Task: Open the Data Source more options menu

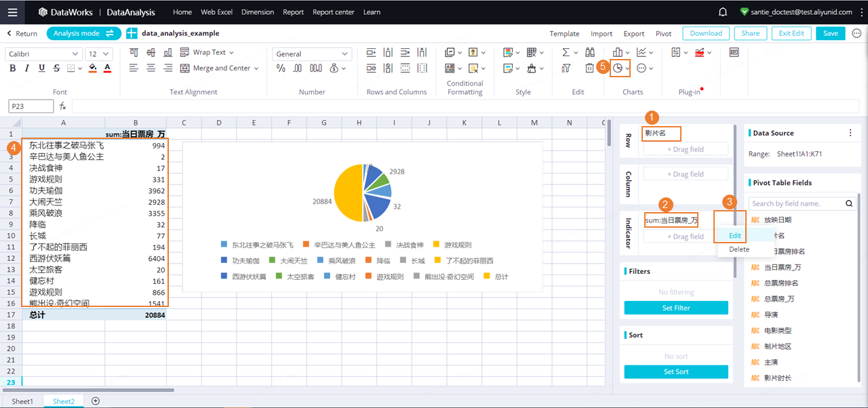Action: [x=851, y=133]
